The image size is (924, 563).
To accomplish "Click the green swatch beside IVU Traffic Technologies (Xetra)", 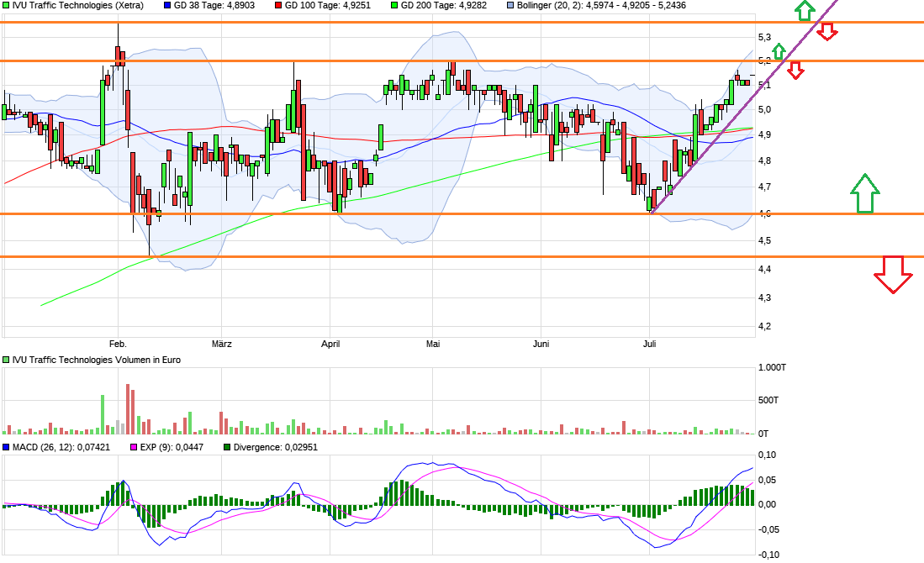I will [6, 5].
